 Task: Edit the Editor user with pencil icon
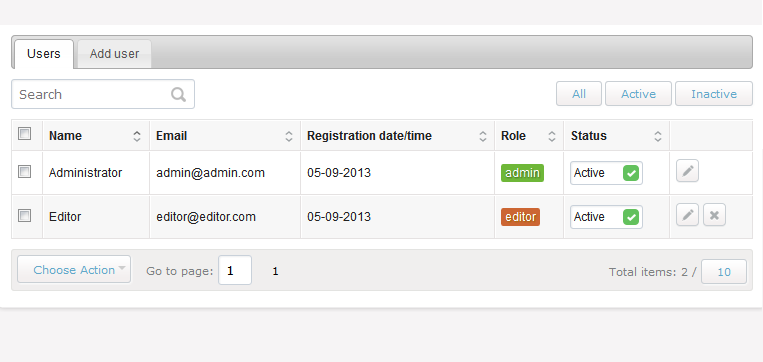687,215
